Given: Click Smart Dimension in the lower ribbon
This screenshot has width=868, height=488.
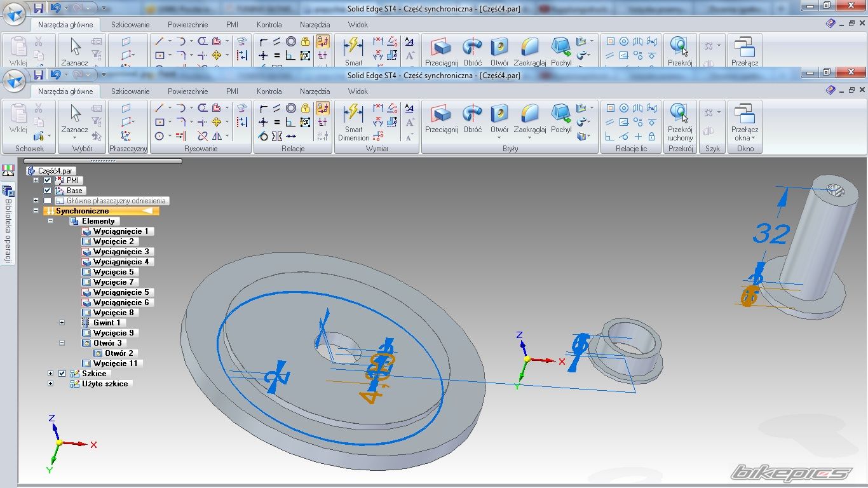Looking at the screenshot, I should (x=353, y=123).
